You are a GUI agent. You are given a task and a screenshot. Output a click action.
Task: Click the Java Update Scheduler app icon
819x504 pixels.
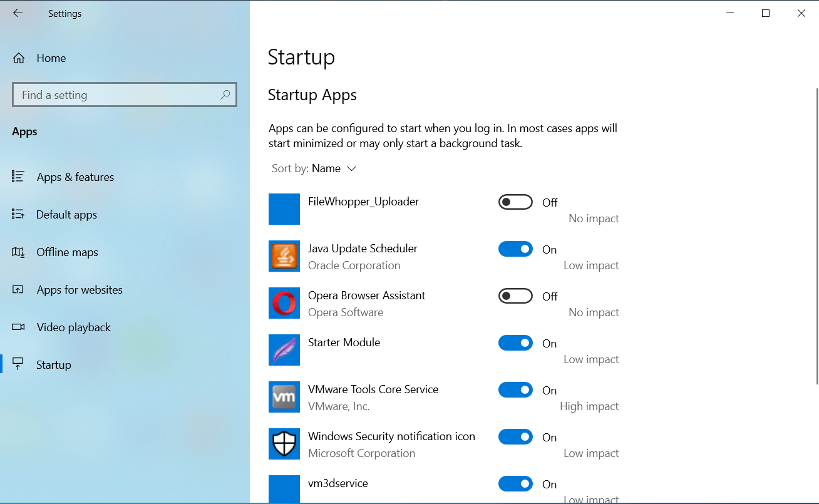pos(284,256)
